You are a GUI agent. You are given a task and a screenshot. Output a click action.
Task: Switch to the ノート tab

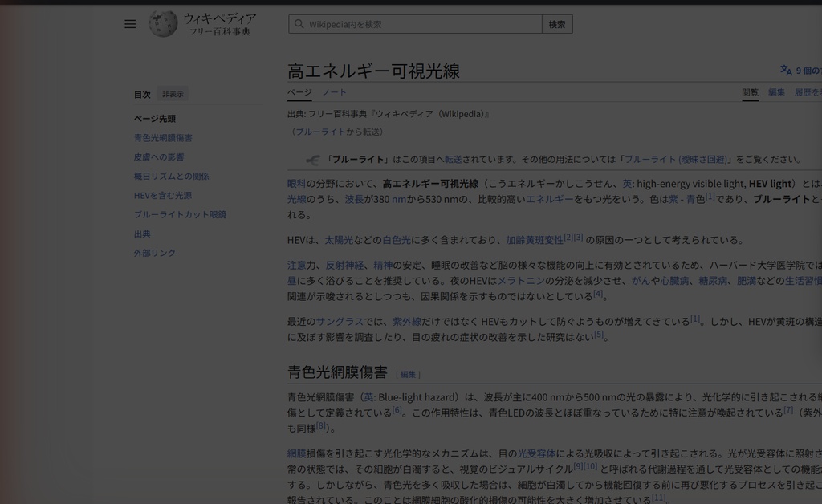334,92
